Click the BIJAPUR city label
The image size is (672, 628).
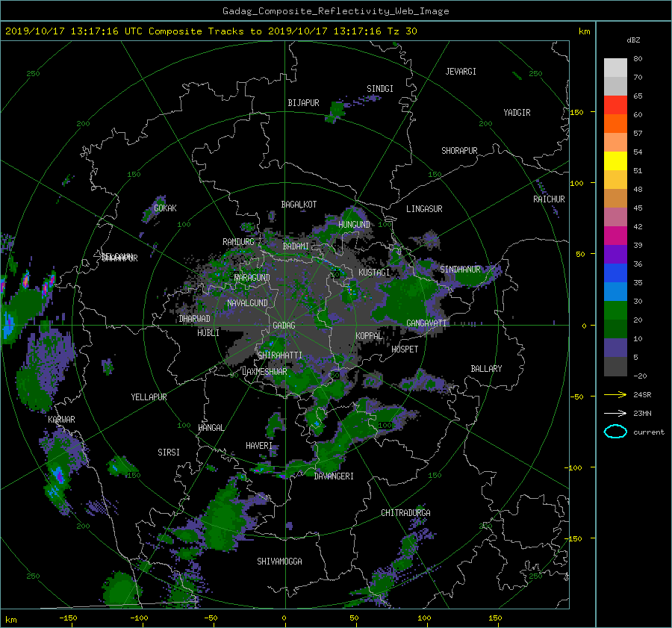tap(303, 103)
